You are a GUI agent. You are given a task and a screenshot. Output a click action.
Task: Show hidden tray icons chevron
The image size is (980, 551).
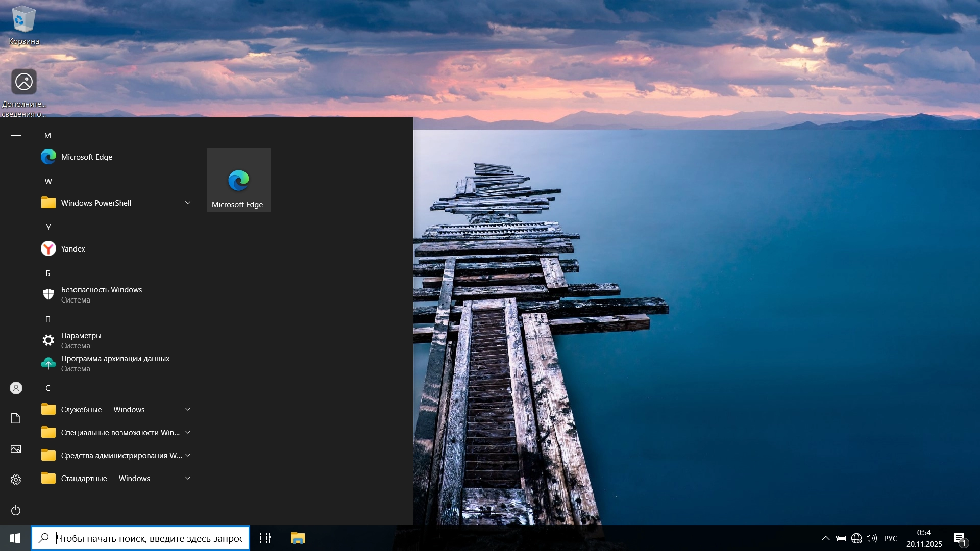(825, 538)
